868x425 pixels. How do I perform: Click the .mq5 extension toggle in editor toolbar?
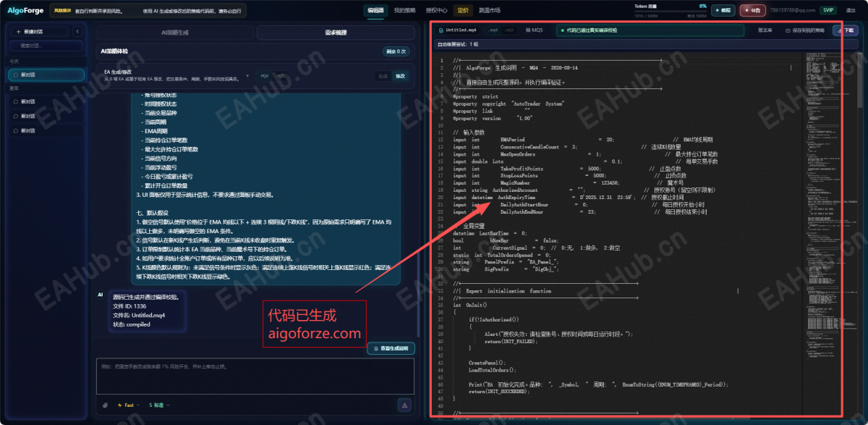coord(509,30)
